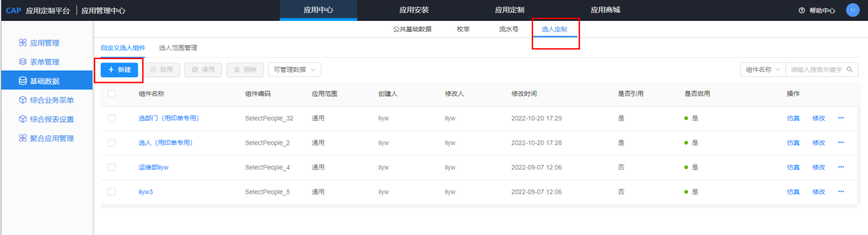
Task: Open the user avatar icon
Action: (x=853, y=10)
